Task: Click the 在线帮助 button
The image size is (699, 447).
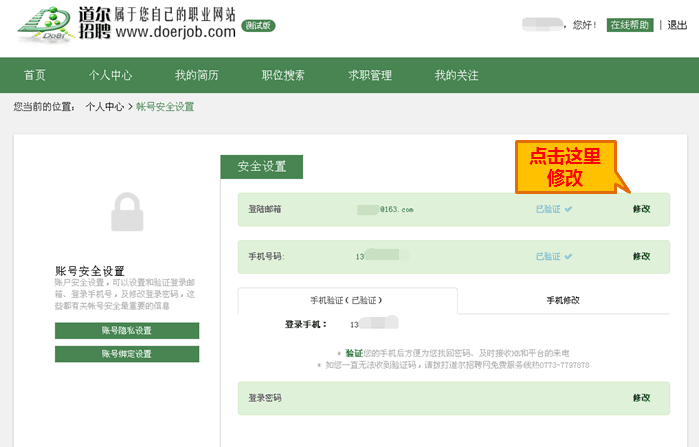Action: tap(630, 25)
